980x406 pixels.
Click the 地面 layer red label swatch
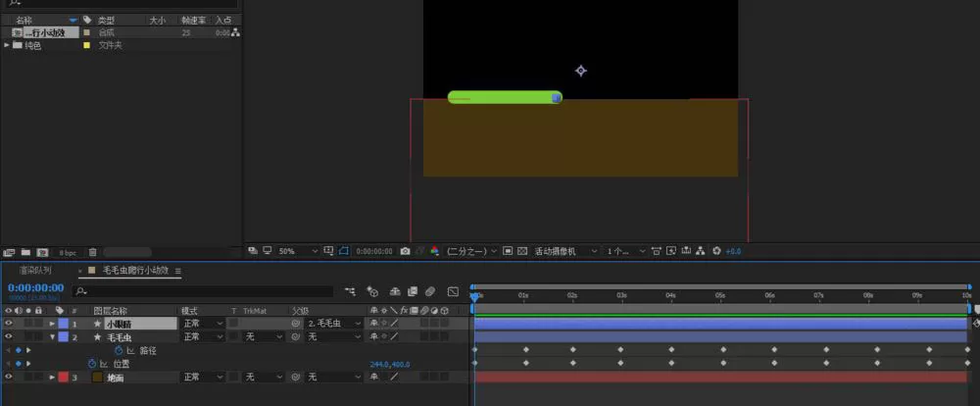(63, 378)
